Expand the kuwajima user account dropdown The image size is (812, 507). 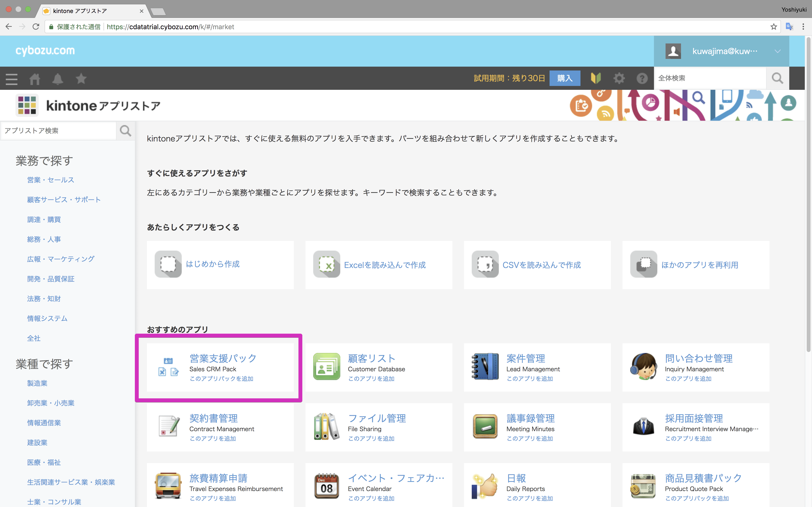777,51
